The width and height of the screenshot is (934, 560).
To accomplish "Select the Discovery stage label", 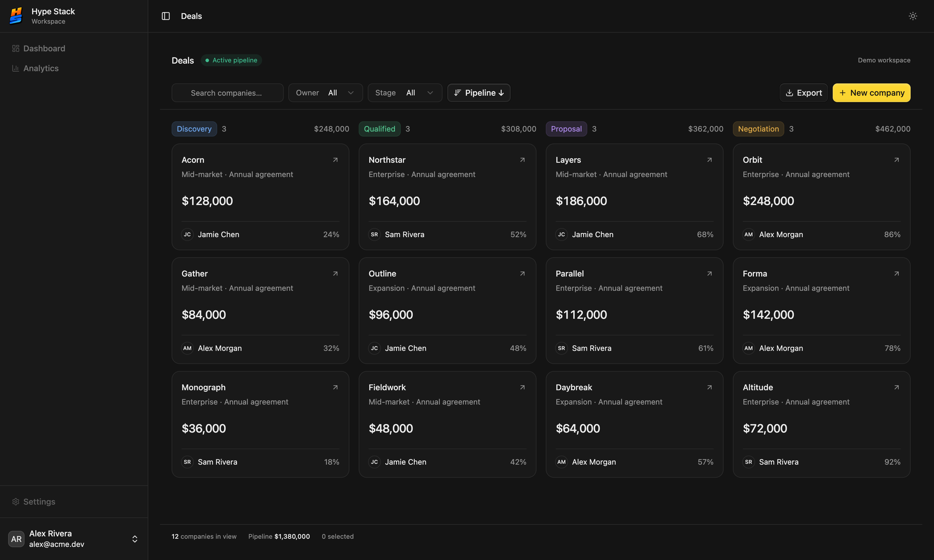I will coord(194,129).
